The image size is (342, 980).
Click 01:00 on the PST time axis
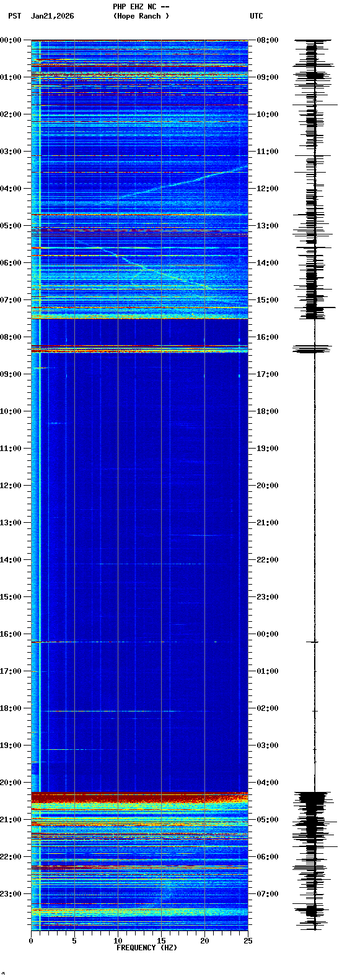coord(11,77)
